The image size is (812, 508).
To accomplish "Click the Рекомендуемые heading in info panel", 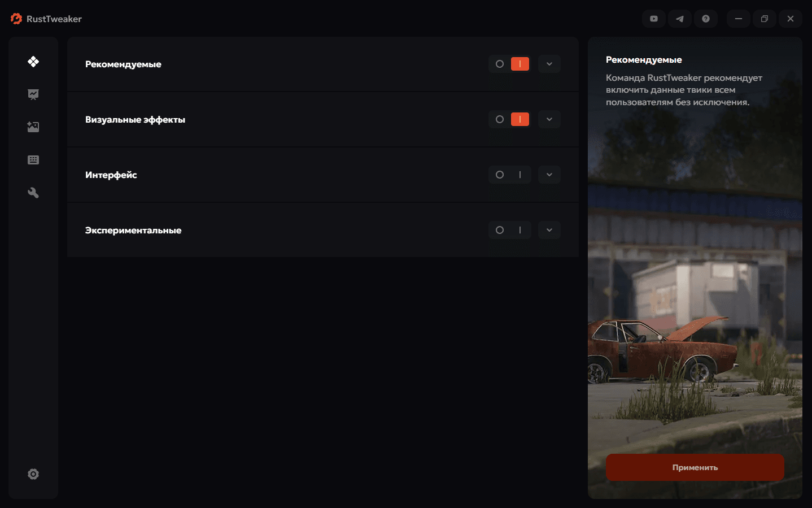I will pos(644,60).
